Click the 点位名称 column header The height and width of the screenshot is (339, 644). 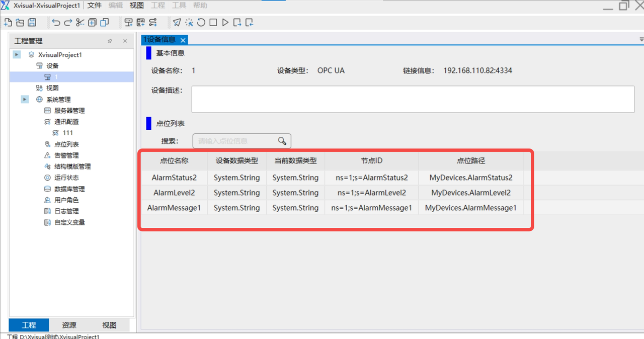point(174,161)
